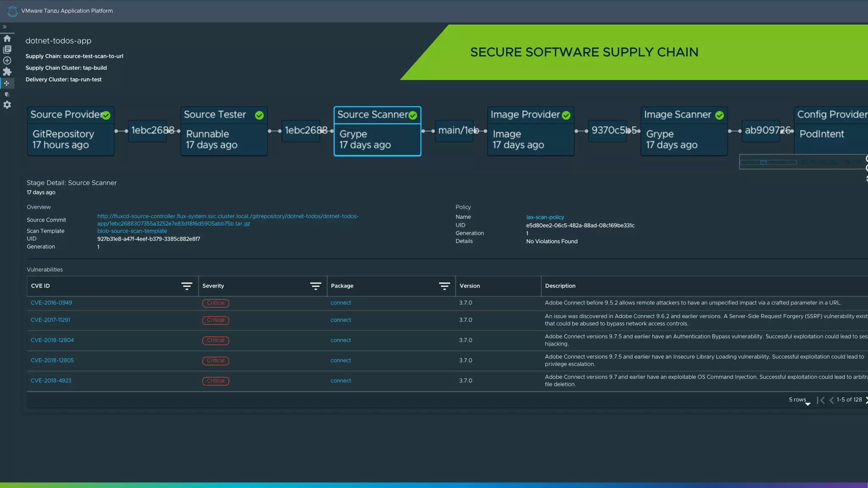The height and width of the screenshot is (488, 868).
Task: Click the 9370c5b5 artifact node
Action: [608, 130]
